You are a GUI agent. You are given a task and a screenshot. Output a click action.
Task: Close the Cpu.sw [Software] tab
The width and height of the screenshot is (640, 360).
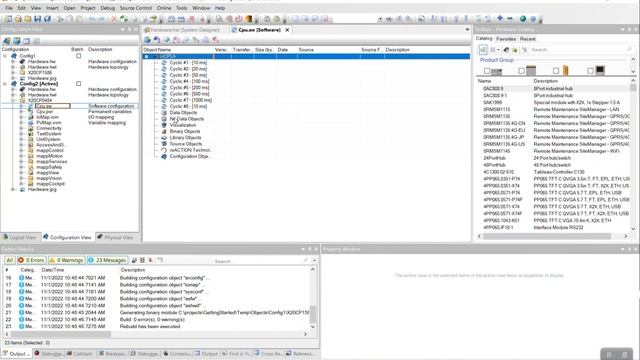point(287,30)
